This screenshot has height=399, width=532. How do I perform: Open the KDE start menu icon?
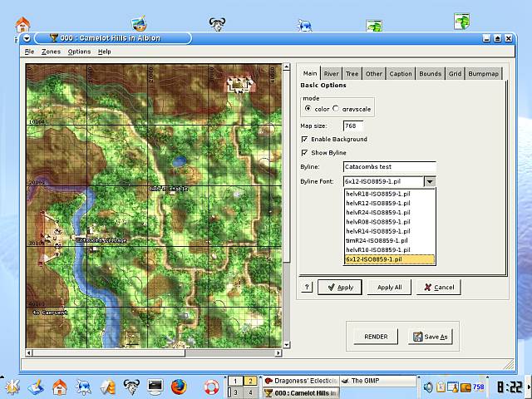(x=12, y=387)
